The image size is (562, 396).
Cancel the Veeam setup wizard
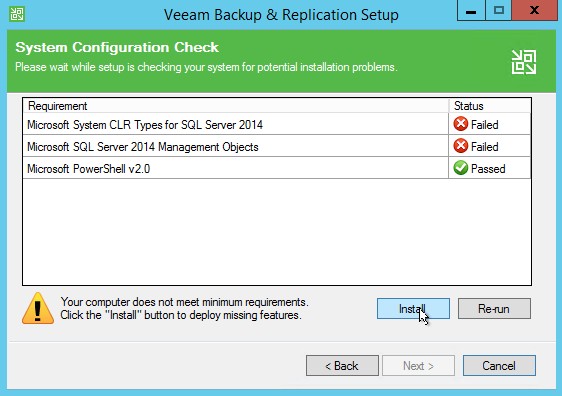(499, 366)
